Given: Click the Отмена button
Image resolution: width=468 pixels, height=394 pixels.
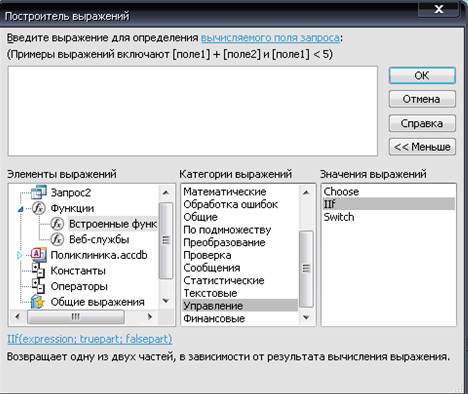Looking at the screenshot, I should tap(422, 99).
